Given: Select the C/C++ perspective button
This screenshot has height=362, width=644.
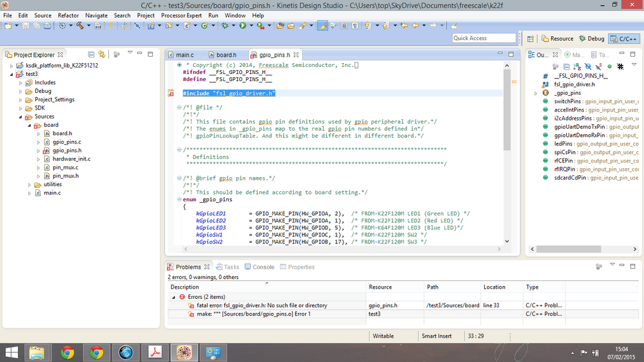Looking at the screenshot, I should pyautogui.click(x=623, y=39).
